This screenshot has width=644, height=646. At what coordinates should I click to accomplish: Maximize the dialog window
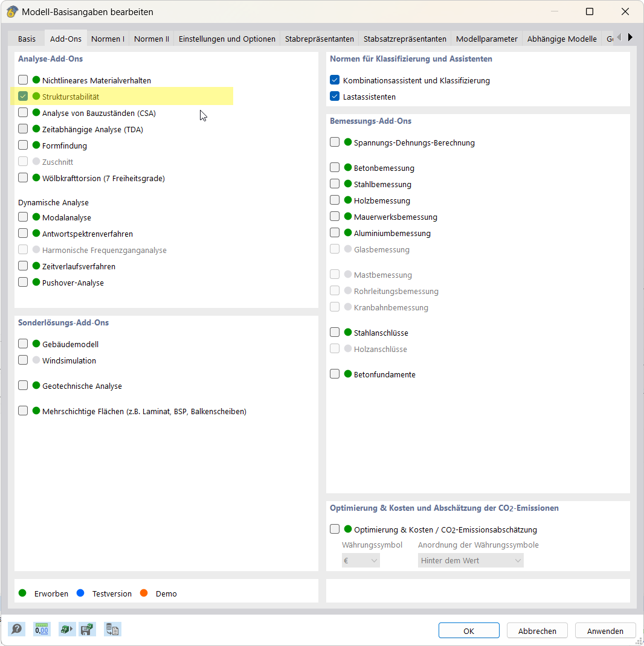pos(590,11)
